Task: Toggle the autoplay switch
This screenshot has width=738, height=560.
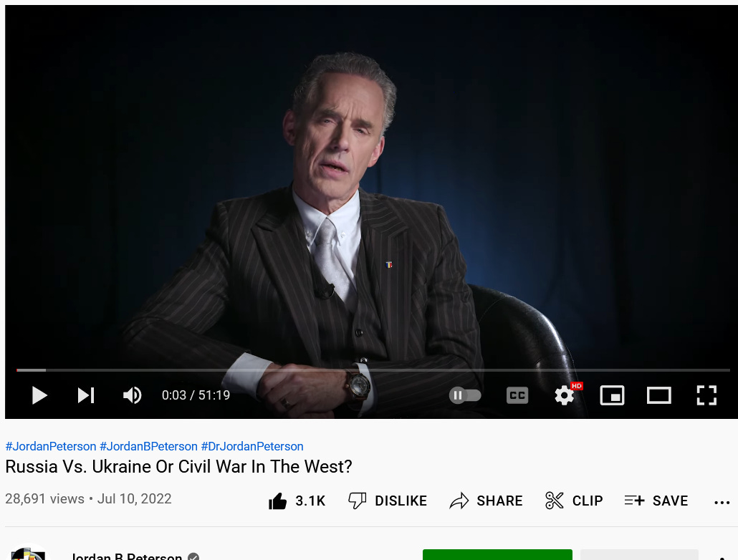Action: click(x=465, y=395)
